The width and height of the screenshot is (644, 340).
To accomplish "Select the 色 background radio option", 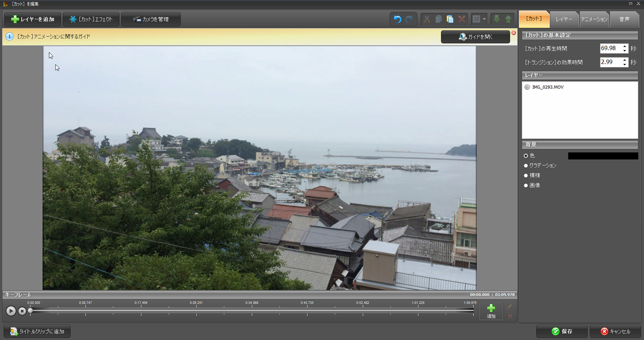I will [x=526, y=156].
